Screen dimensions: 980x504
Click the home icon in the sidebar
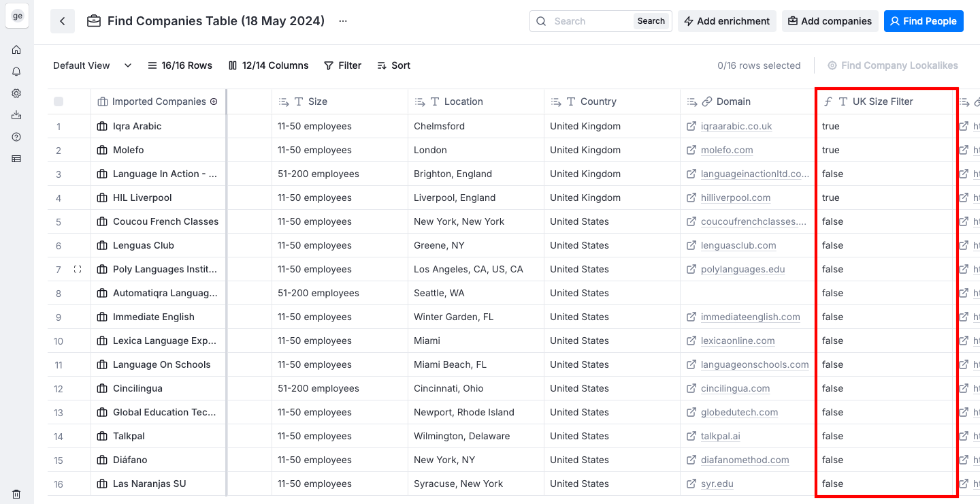tap(16, 50)
